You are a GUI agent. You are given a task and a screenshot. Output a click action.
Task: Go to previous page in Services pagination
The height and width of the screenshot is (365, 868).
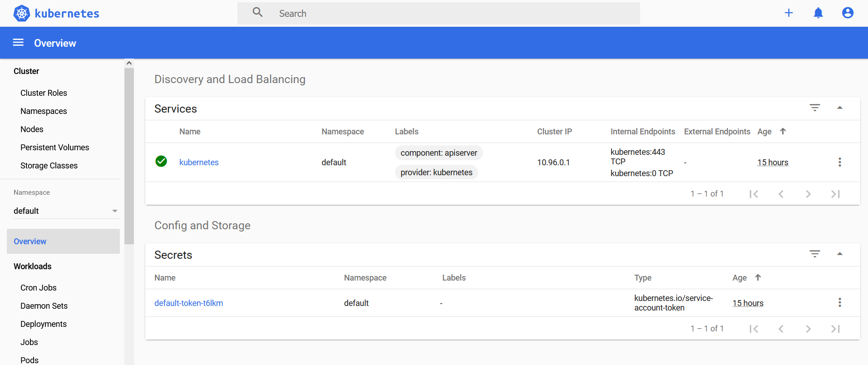tap(781, 194)
